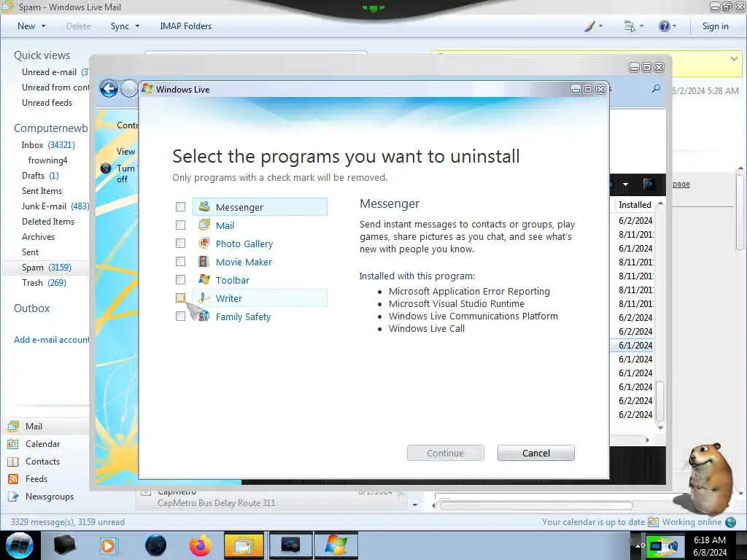Go back with the blue back arrow
This screenshot has height=560, width=747.
click(109, 88)
